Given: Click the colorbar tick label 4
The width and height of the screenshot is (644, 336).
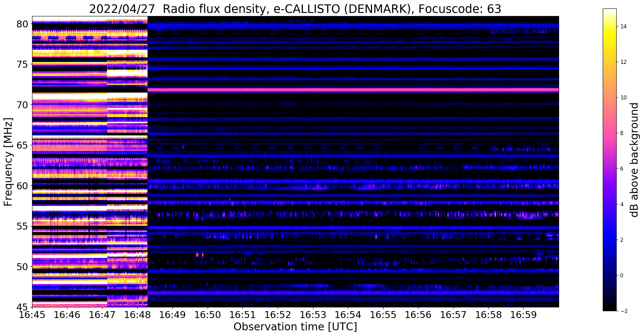Looking at the screenshot, I should 621,204.
